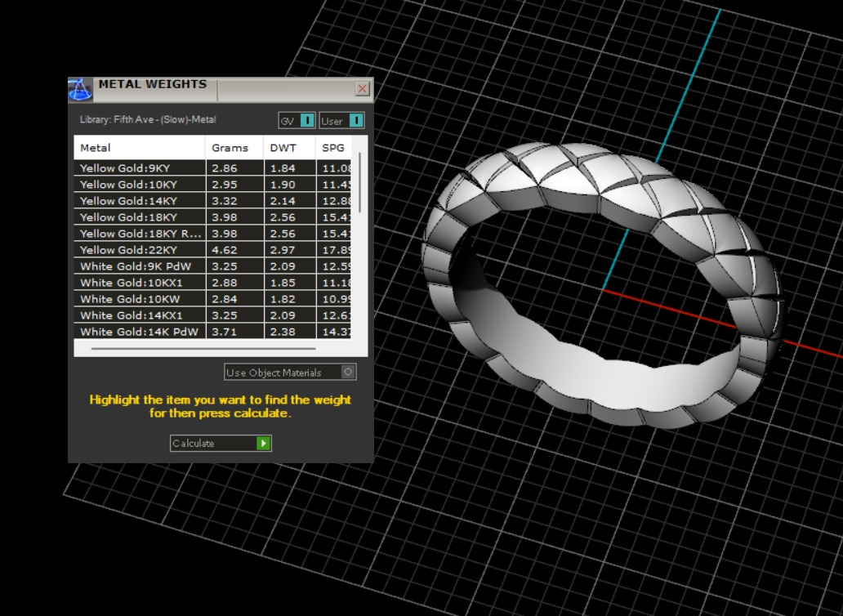
Task: Select the White Gold:14K PdW row
Action: click(x=212, y=332)
